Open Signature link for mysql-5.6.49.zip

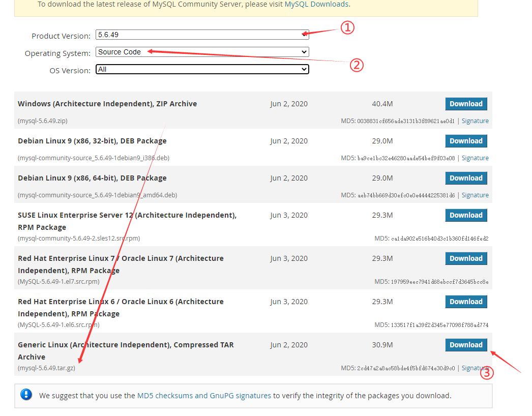pos(475,121)
